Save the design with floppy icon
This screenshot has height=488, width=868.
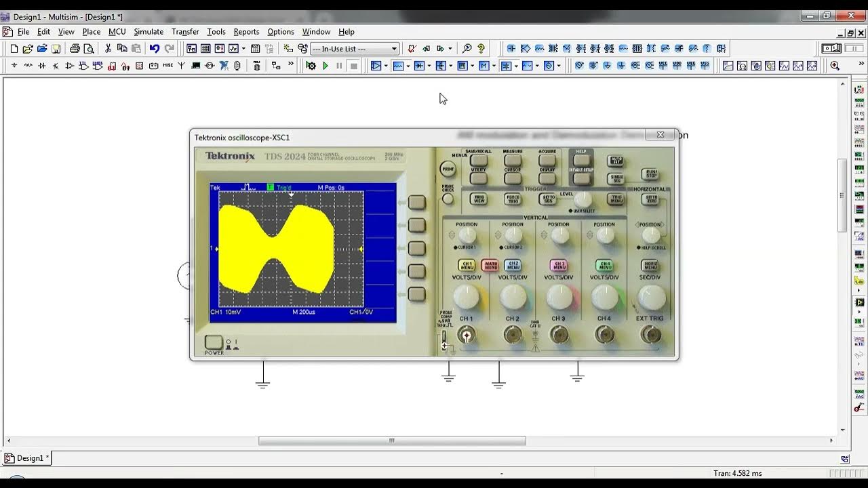[x=56, y=49]
